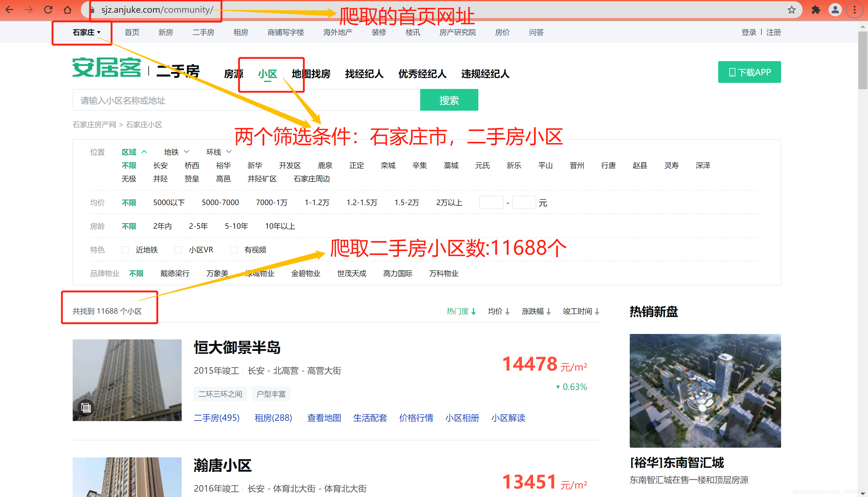Screen dimensions: 868x497
Task: Check the 小区VR filter box
Action: (x=178, y=250)
